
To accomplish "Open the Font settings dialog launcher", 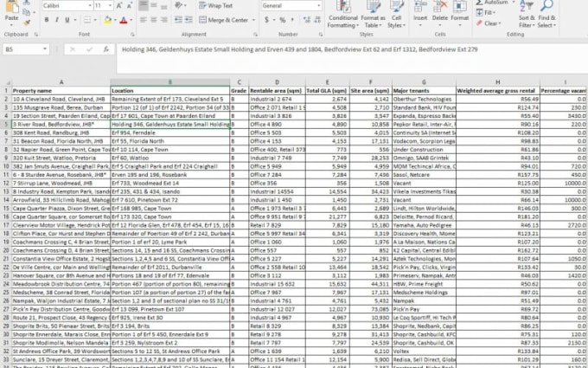I will click(133, 35).
